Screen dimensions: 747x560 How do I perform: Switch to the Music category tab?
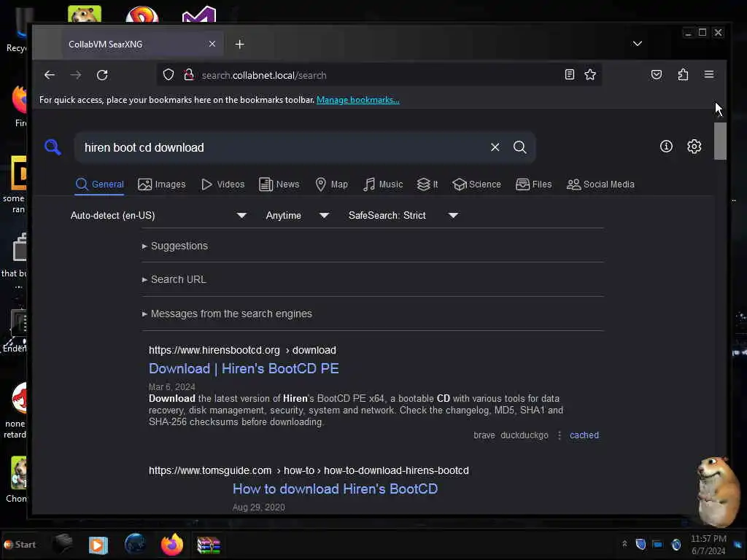(x=382, y=184)
